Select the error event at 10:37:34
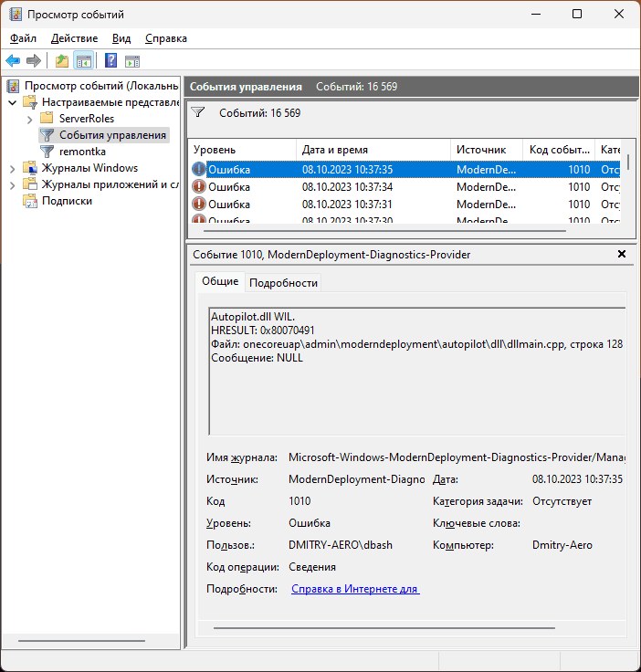The width and height of the screenshot is (641, 672). point(347,186)
